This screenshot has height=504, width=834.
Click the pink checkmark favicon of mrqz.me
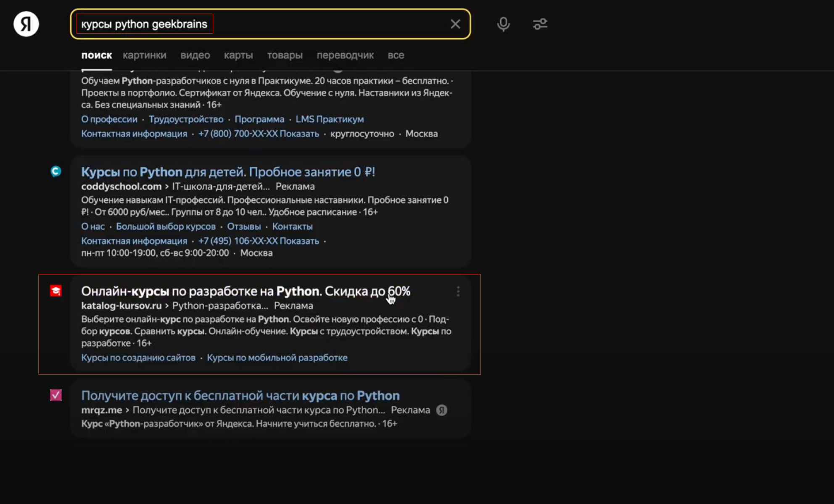coord(55,395)
